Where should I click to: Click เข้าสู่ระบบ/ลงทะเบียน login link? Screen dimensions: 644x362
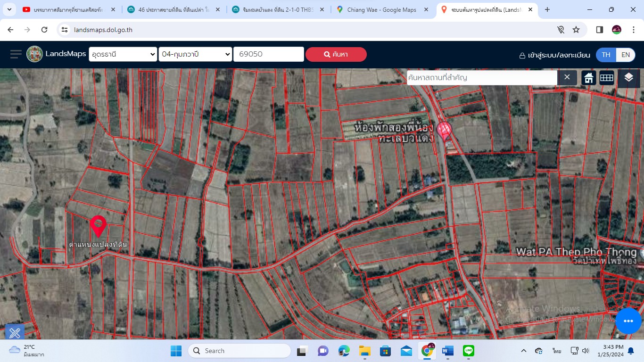pyautogui.click(x=554, y=55)
